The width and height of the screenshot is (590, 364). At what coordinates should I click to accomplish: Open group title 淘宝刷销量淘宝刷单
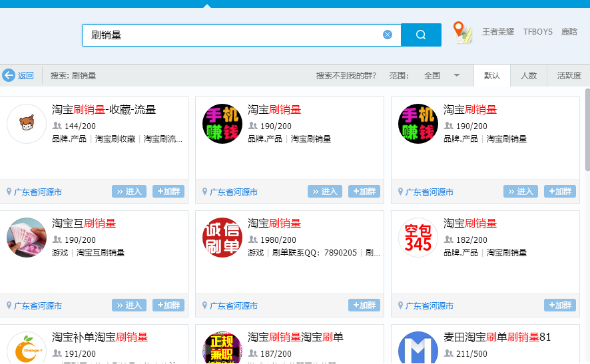pyautogui.click(x=296, y=337)
